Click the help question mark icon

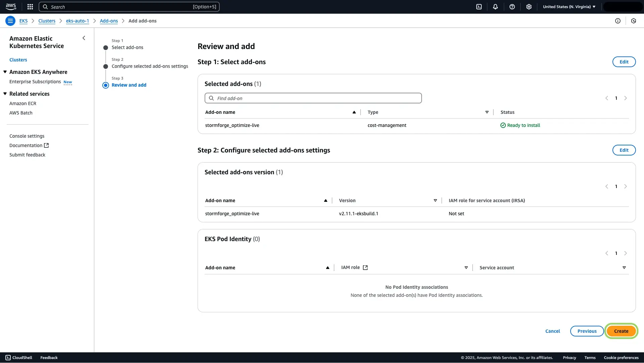pyautogui.click(x=511, y=7)
